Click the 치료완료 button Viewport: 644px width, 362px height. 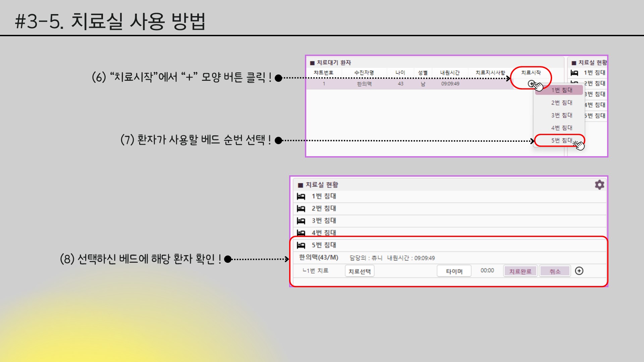(x=520, y=271)
